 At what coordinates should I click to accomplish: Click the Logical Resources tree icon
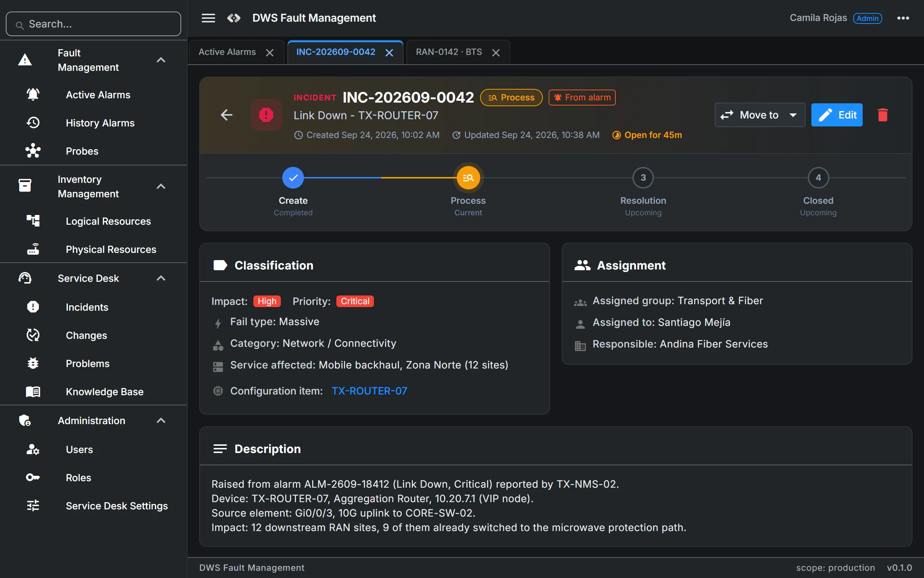(x=33, y=221)
